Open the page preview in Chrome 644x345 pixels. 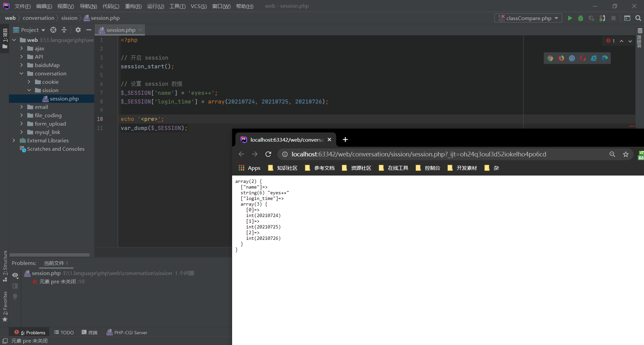(x=551, y=58)
